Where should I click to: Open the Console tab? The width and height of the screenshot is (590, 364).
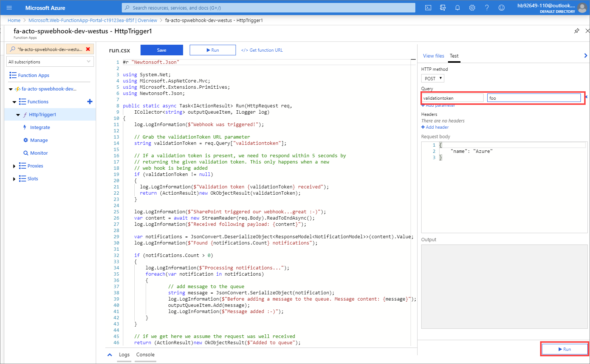pos(145,354)
